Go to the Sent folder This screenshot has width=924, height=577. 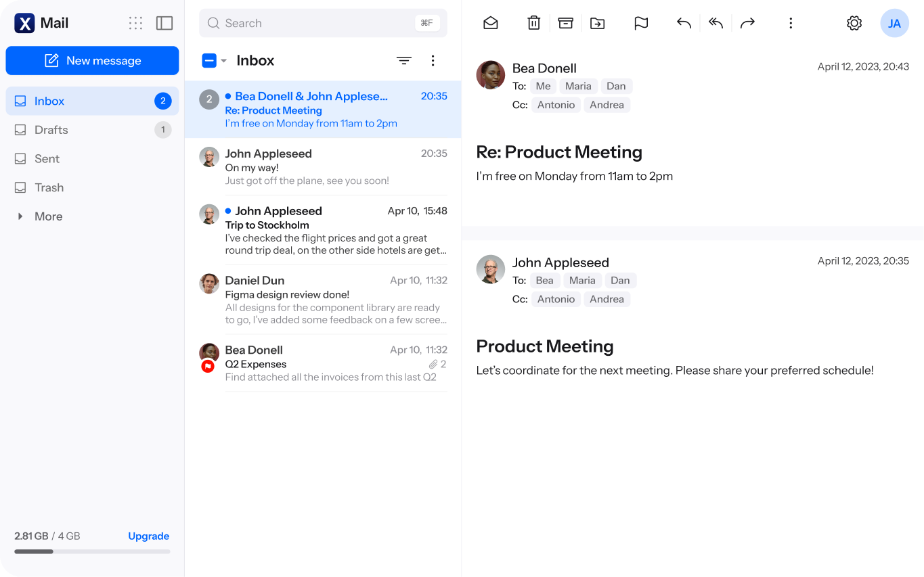tap(92, 159)
